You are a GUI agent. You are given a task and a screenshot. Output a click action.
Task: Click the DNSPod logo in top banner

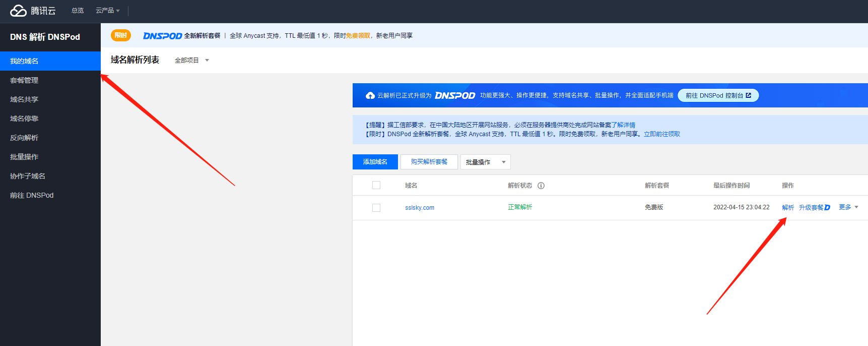point(162,36)
